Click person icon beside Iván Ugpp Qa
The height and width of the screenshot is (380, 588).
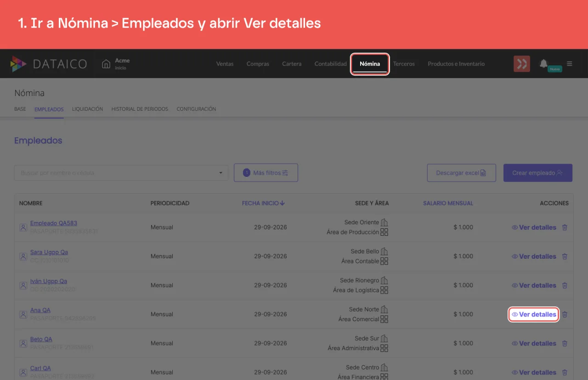[23, 285]
